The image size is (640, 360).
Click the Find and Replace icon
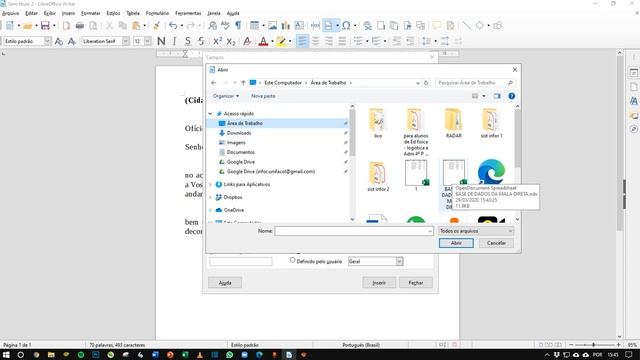pos(212,26)
